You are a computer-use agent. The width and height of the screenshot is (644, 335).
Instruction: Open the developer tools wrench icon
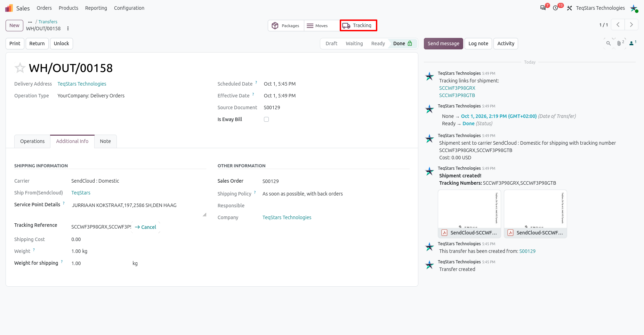coord(569,8)
